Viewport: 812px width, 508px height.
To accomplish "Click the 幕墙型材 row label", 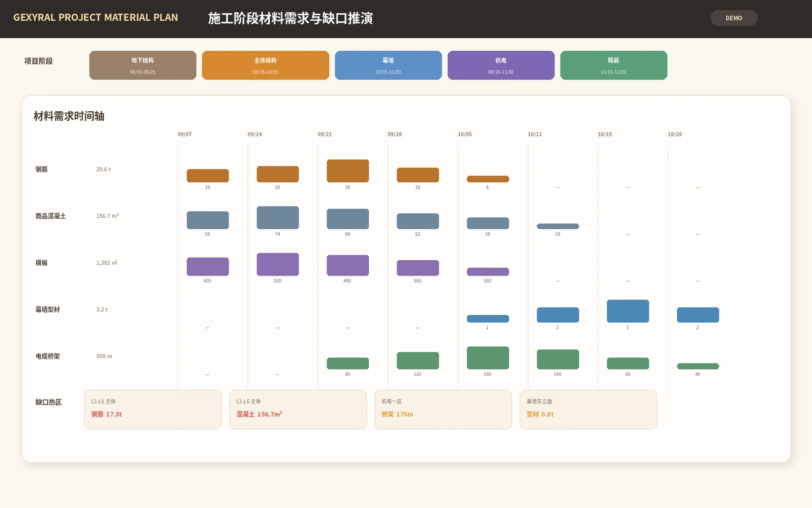I will pyautogui.click(x=48, y=310).
